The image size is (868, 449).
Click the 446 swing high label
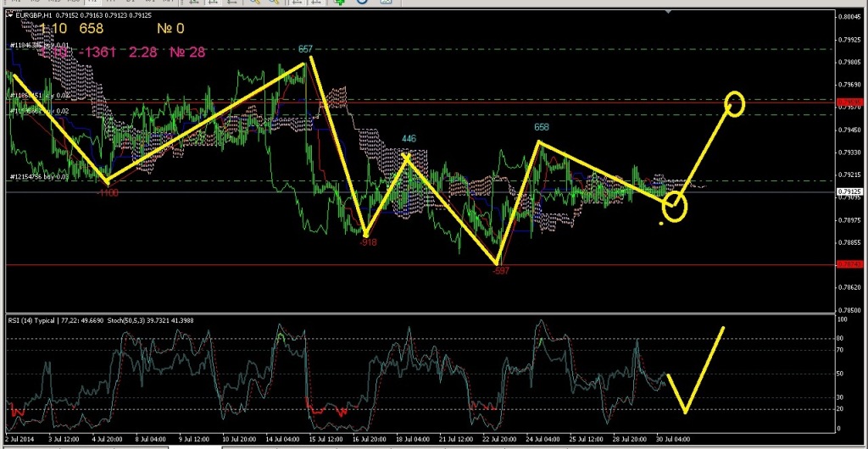coord(409,138)
